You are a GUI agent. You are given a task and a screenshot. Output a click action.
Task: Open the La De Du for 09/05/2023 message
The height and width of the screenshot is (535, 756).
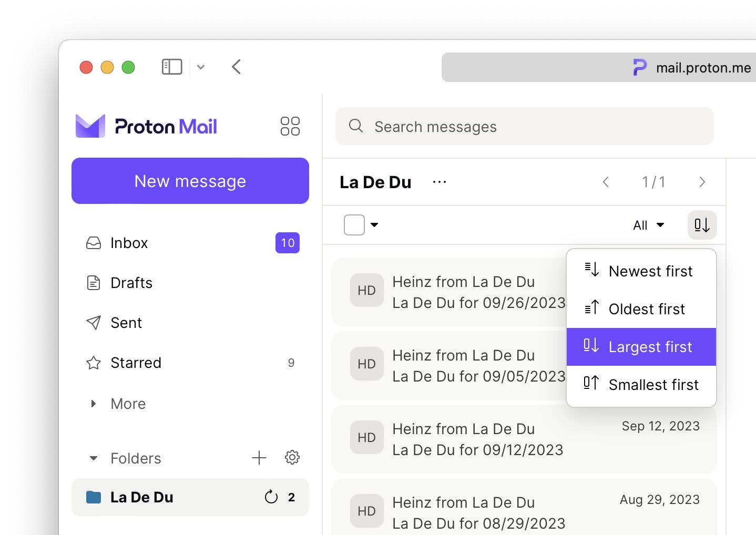[x=449, y=366]
